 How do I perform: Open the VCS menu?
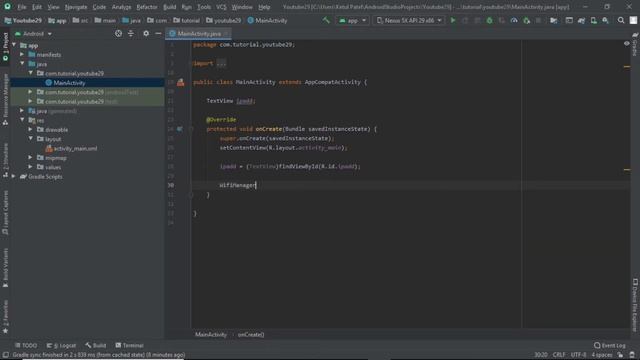(221, 7)
